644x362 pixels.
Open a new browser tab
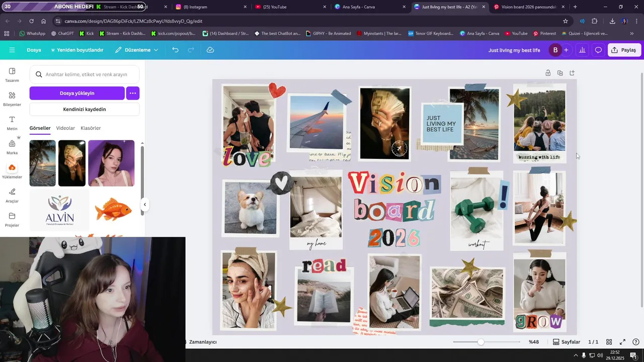(x=575, y=7)
